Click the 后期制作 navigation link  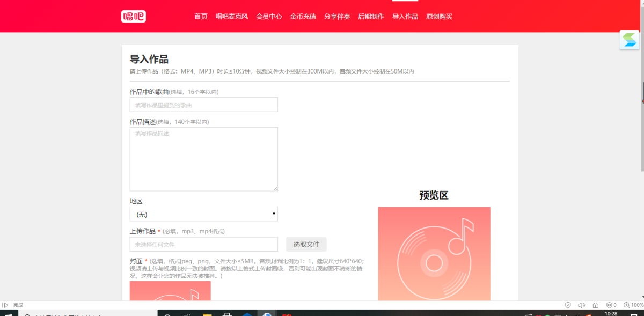pyautogui.click(x=371, y=17)
